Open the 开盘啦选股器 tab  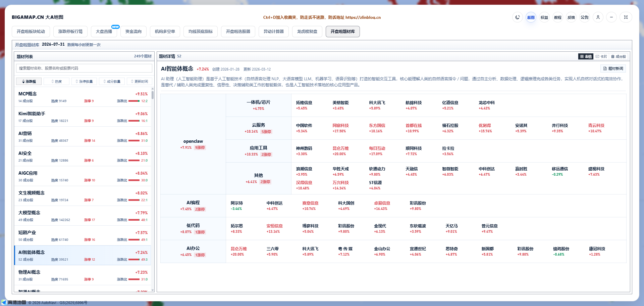coord(238,32)
